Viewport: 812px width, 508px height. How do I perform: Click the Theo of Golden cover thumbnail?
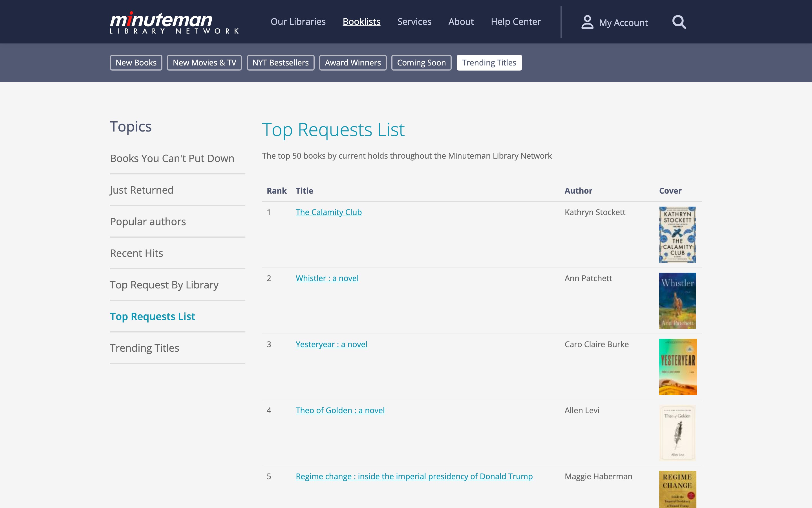pos(677,433)
